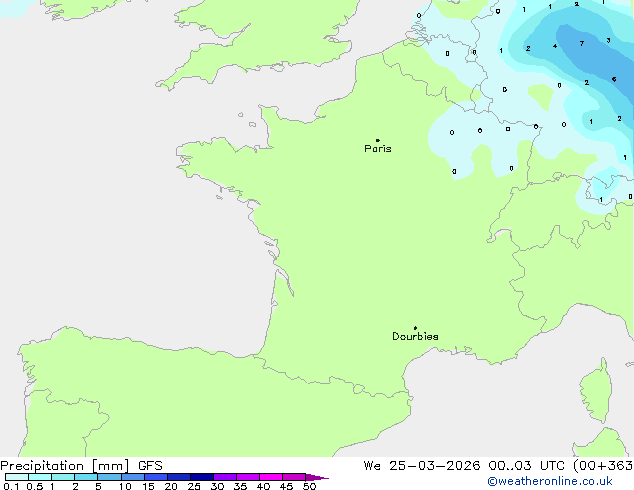
Task: Pick the 45–50 mm legend swatch
Action: [x=294, y=477]
